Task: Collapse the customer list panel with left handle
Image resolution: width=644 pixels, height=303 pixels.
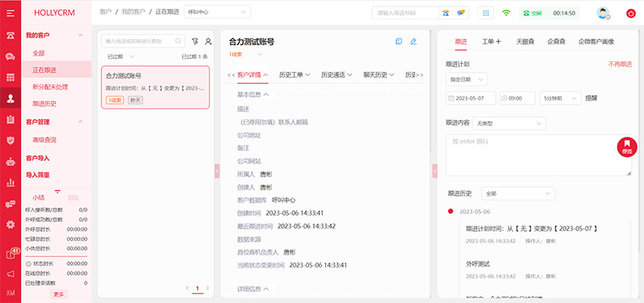Action: coord(217,171)
